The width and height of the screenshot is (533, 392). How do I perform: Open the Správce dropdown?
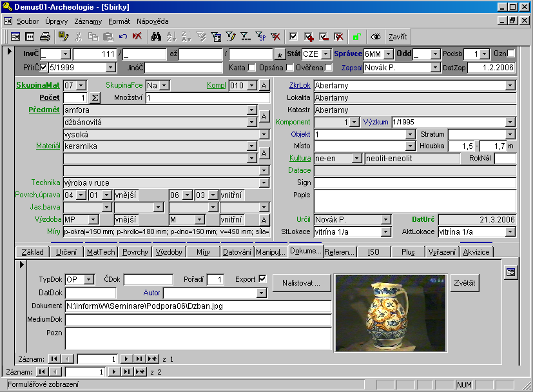[x=389, y=54]
